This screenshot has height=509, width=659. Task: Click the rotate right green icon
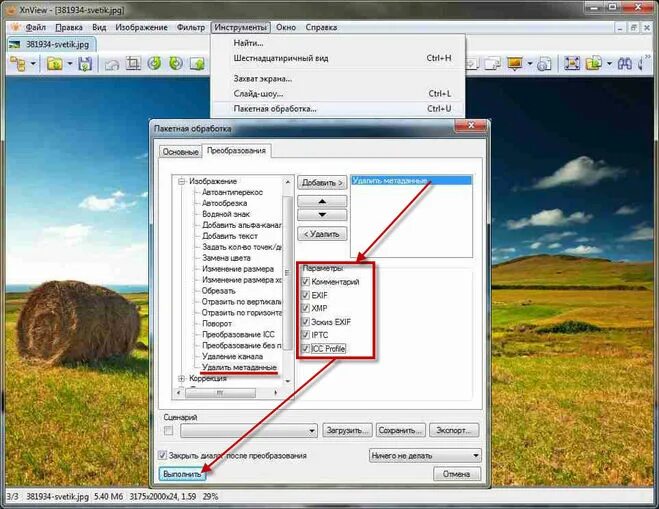pyautogui.click(x=176, y=64)
